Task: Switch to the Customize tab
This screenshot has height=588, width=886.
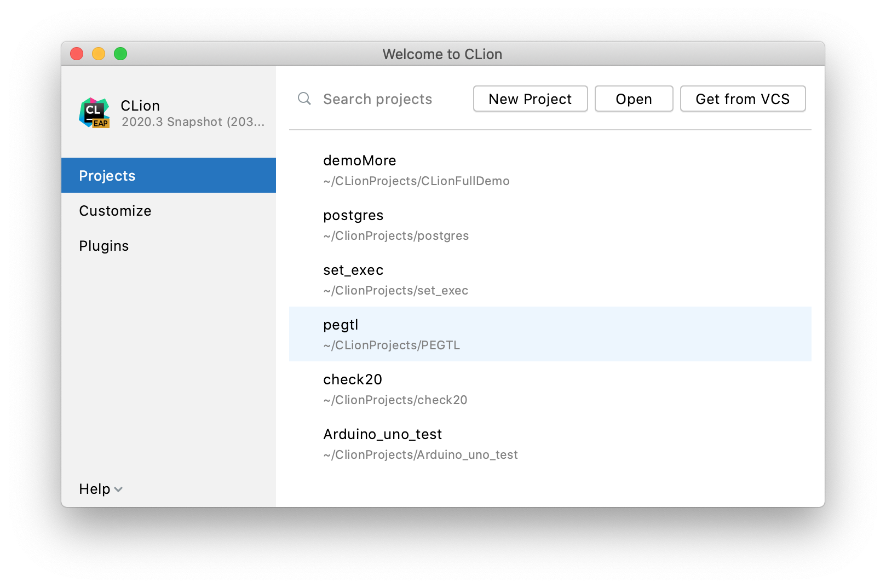Action: tap(169, 210)
